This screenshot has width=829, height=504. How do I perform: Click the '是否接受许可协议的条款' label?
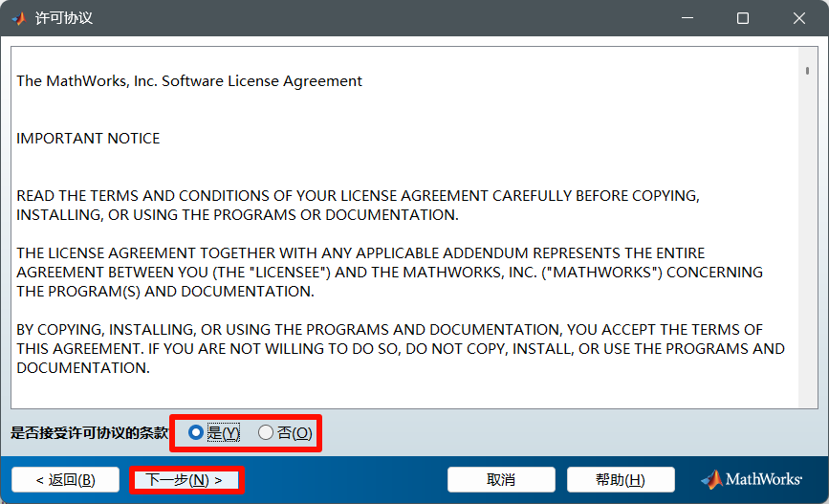pyautogui.click(x=89, y=432)
